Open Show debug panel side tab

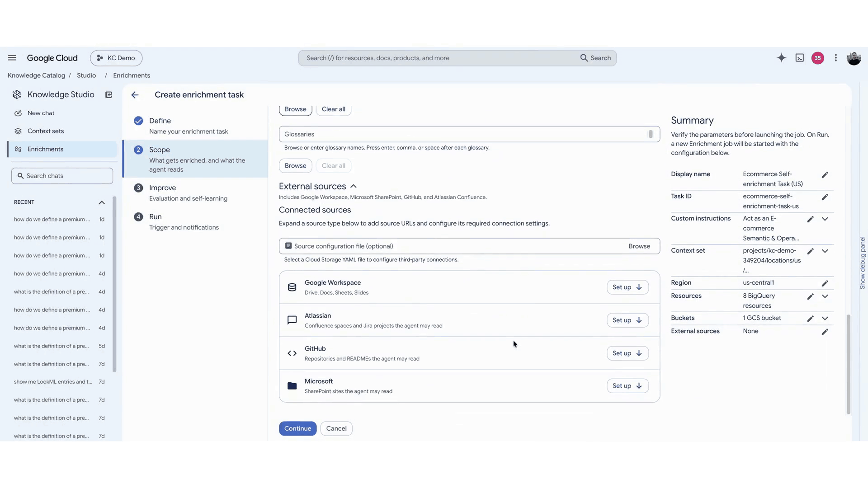click(x=863, y=263)
